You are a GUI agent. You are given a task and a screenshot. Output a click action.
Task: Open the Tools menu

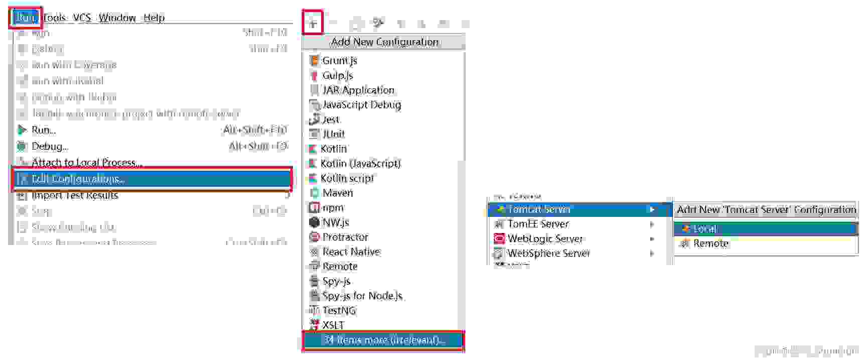click(54, 18)
